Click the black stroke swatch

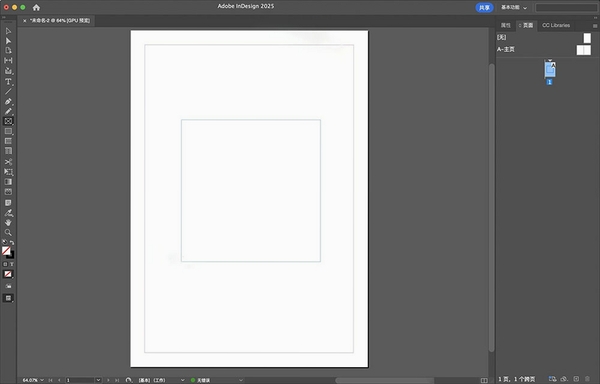11,255
